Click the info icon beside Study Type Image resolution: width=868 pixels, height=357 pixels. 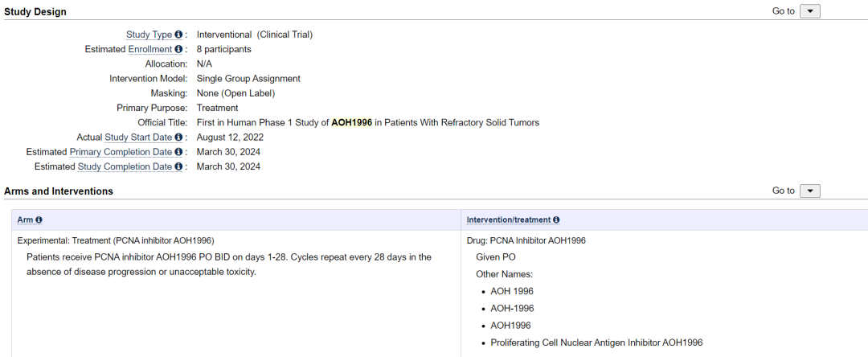click(x=178, y=35)
